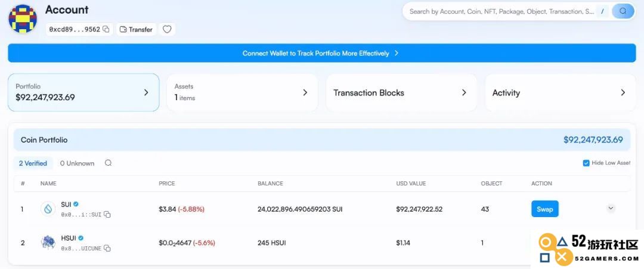Click the $92,247,922.52 USD value
644x269 pixels.
tap(419, 209)
